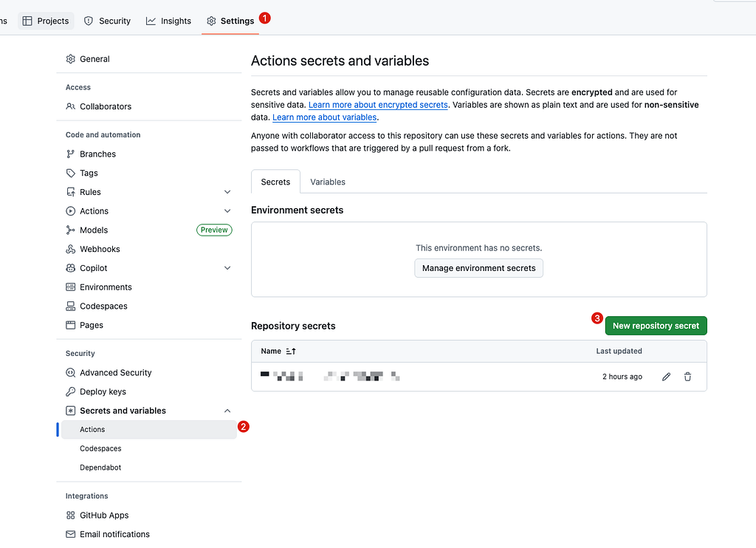This screenshot has width=756, height=548.
Task: Open Tags settings text in sidebar
Action: [x=89, y=173]
